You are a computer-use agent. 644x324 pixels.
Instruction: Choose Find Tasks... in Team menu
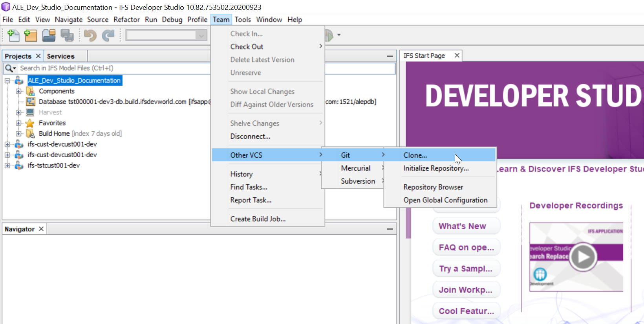click(x=268, y=187)
